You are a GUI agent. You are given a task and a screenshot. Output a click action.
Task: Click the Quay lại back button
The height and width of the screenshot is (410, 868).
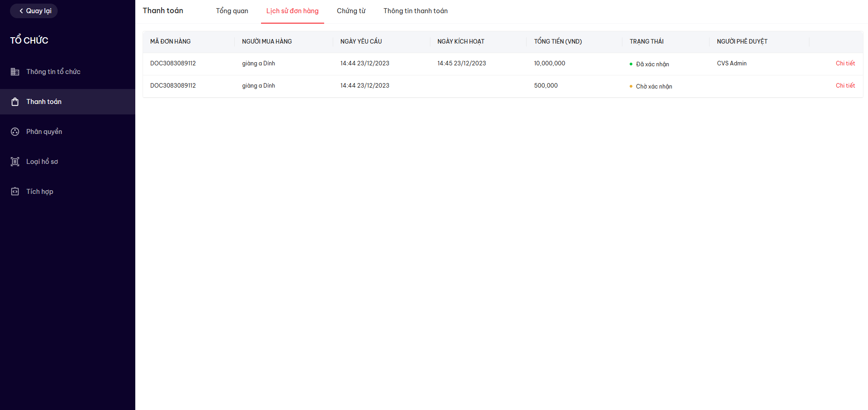click(34, 11)
